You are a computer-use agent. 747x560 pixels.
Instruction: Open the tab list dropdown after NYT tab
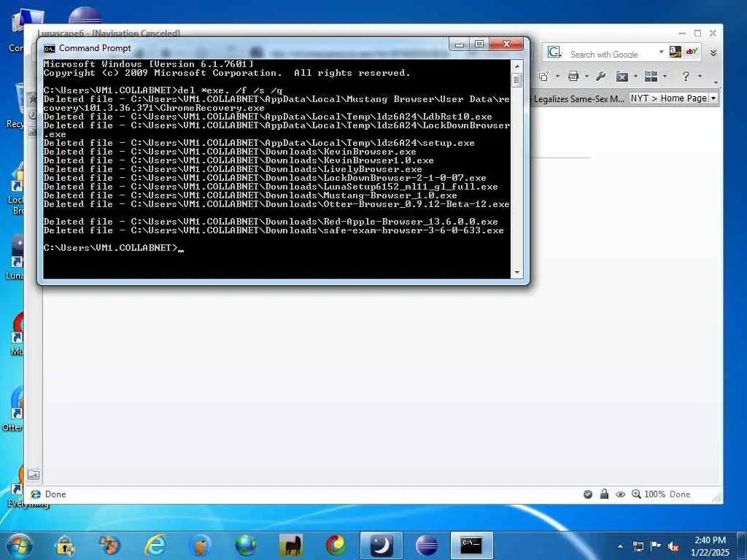(x=713, y=98)
